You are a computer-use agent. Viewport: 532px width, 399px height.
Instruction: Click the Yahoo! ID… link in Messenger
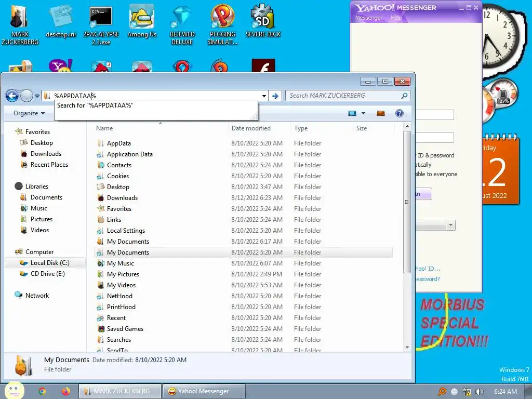click(428, 269)
